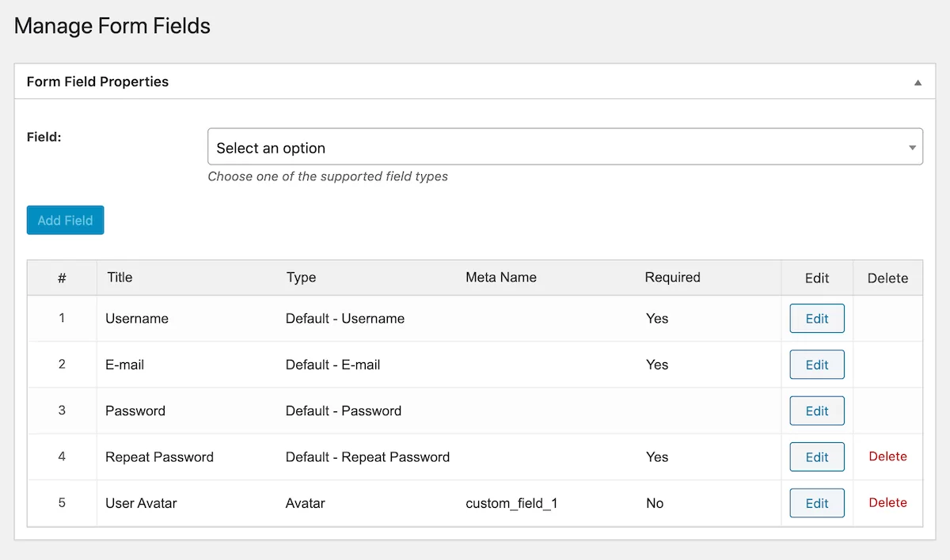The width and height of the screenshot is (950, 560).
Task: Edit the Repeat Password field row
Action: [817, 456]
